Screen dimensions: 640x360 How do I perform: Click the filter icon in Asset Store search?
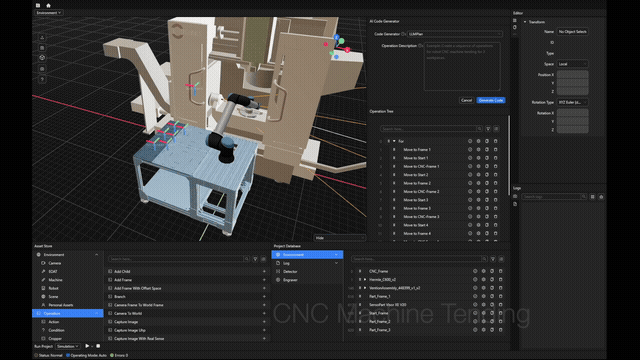click(x=255, y=259)
